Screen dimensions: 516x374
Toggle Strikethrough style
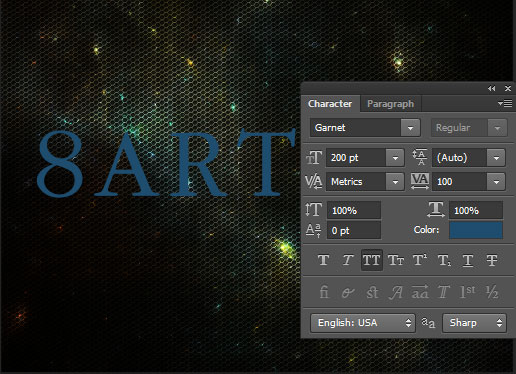coord(492,260)
